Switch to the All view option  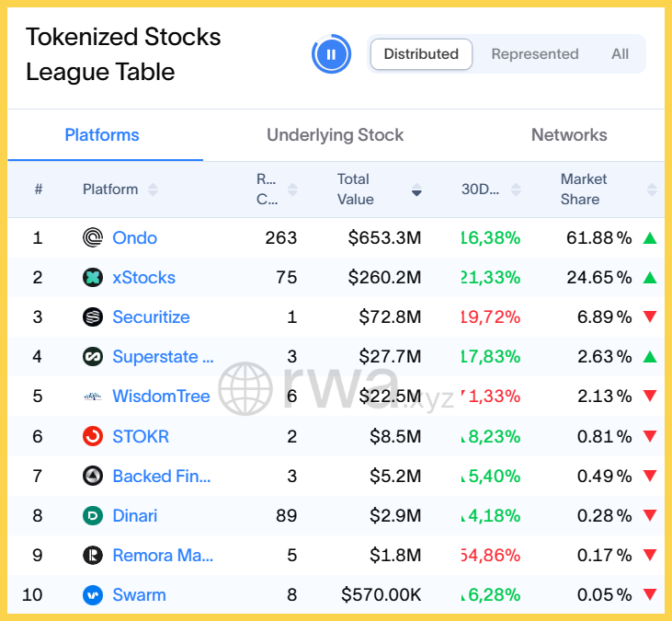point(621,54)
